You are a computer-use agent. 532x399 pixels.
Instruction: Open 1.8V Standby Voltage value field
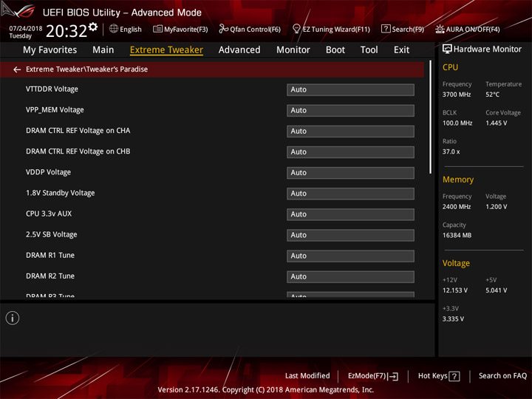350,194
